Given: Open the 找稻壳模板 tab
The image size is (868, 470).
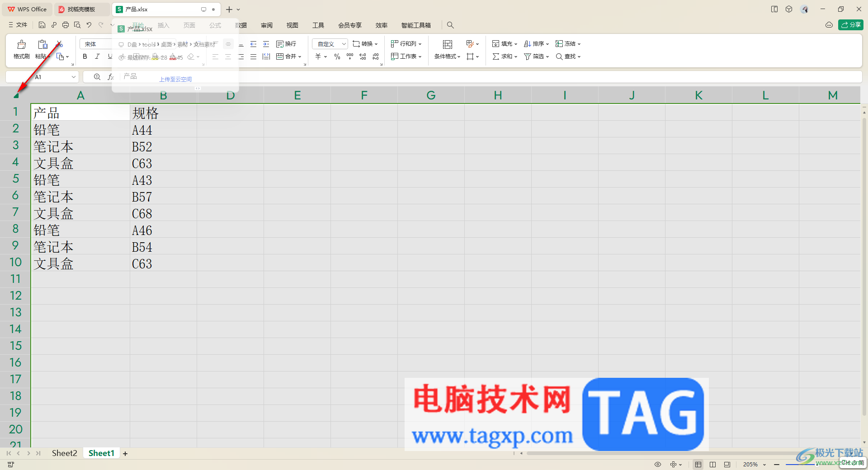Looking at the screenshot, I should click(x=81, y=9).
